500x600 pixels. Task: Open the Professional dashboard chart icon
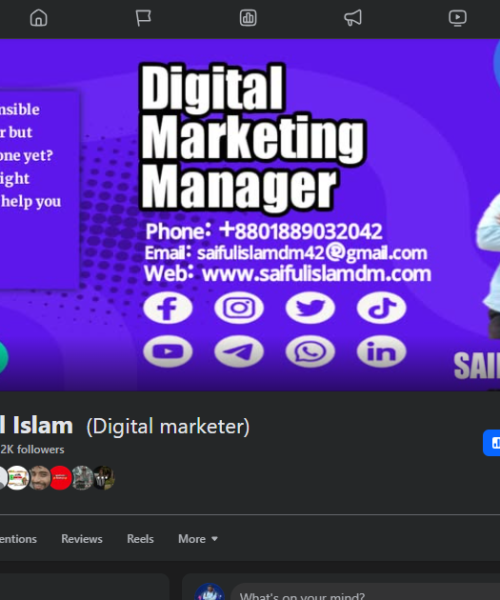point(248,18)
